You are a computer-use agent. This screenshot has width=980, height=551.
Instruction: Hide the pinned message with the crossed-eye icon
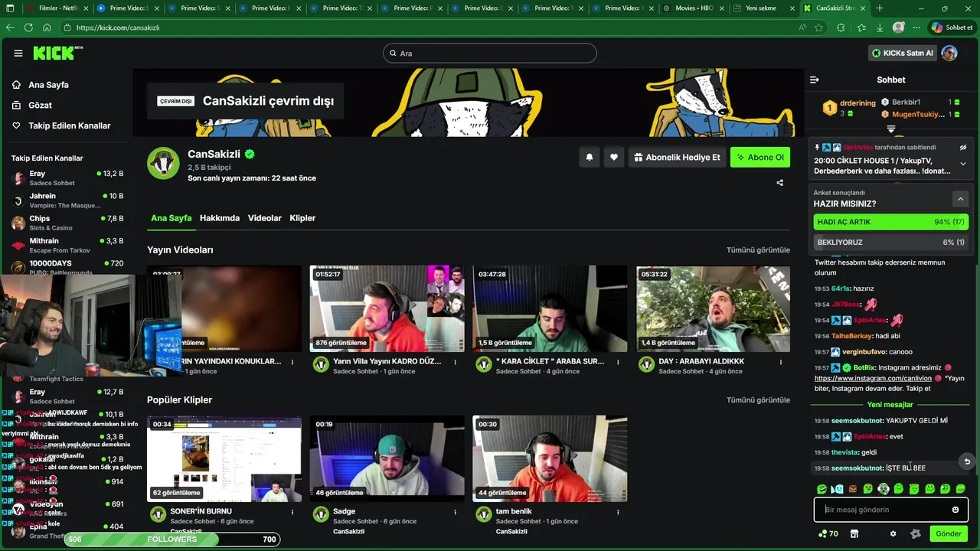tap(963, 147)
